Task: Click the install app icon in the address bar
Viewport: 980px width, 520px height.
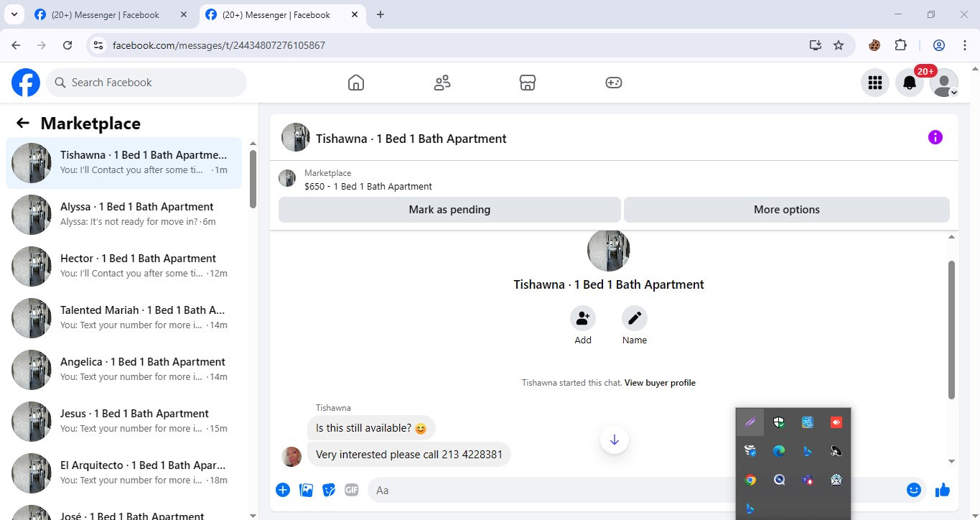Action: (815, 45)
